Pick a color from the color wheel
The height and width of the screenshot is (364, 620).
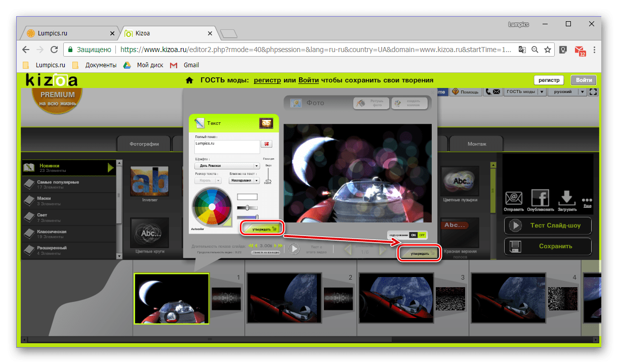pos(212,207)
